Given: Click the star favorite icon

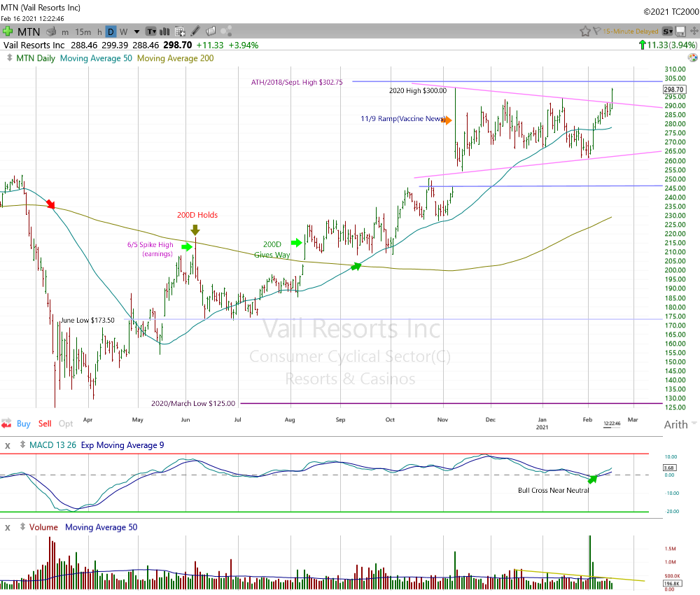Looking at the screenshot, I should point(584,31).
